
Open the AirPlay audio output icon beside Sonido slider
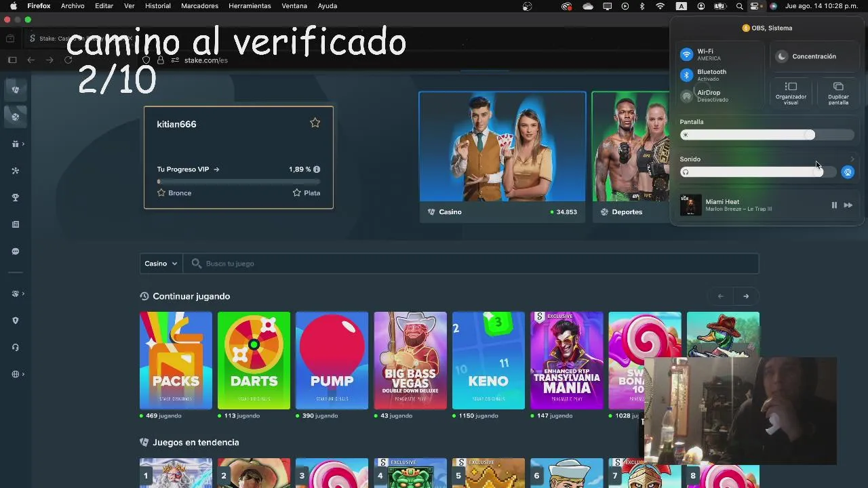(848, 172)
